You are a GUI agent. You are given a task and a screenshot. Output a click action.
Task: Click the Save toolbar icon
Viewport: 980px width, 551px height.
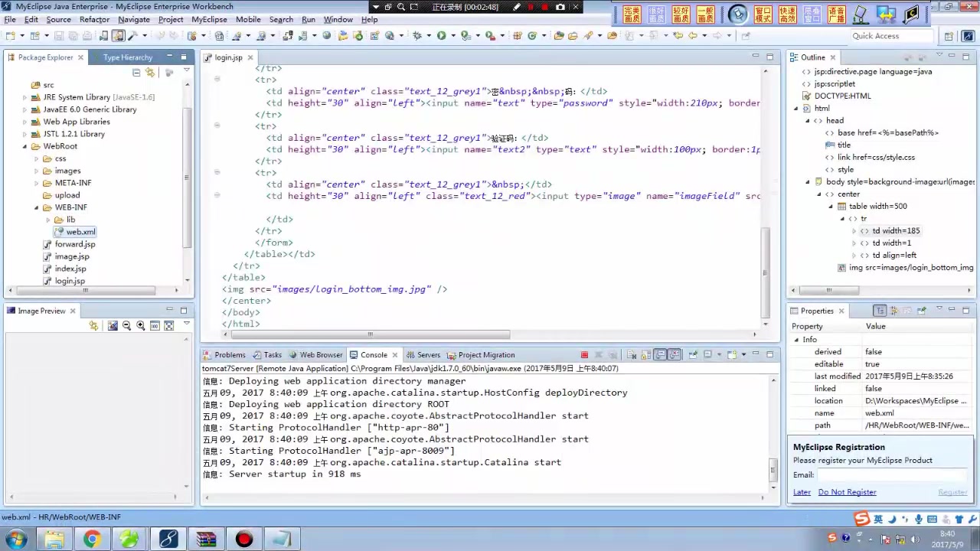tap(60, 36)
